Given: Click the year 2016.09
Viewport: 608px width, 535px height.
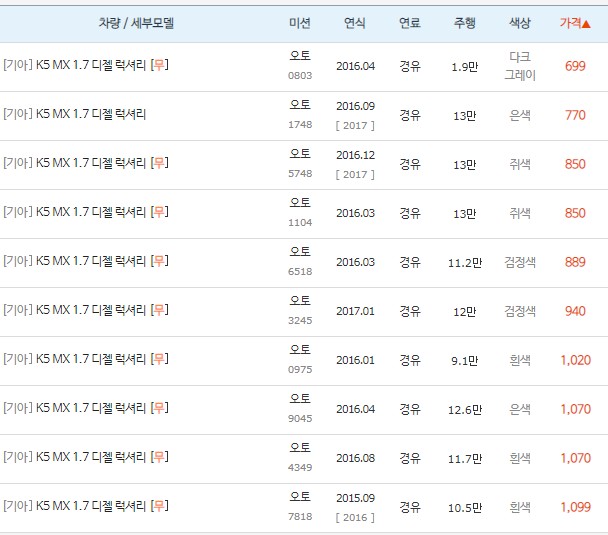Looking at the screenshot, I should click(356, 106).
